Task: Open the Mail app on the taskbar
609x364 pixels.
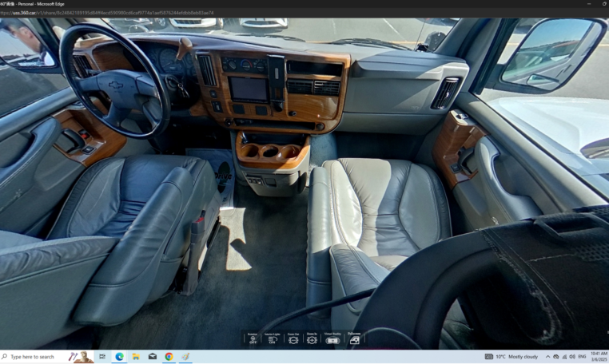Action: click(x=152, y=357)
